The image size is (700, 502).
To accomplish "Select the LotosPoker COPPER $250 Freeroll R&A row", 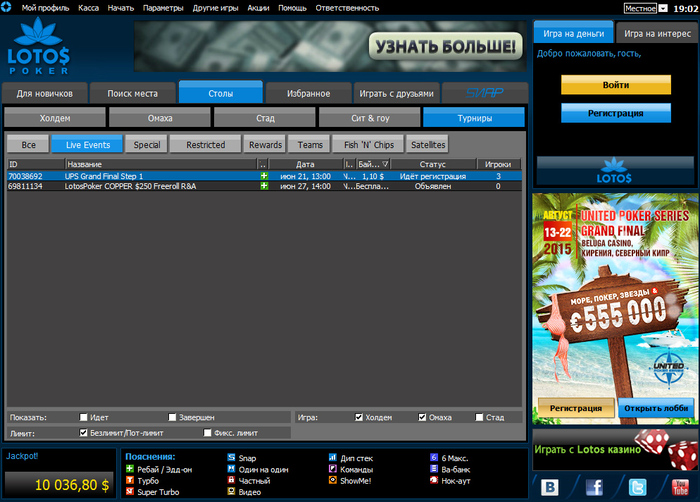I will (x=264, y=186).
